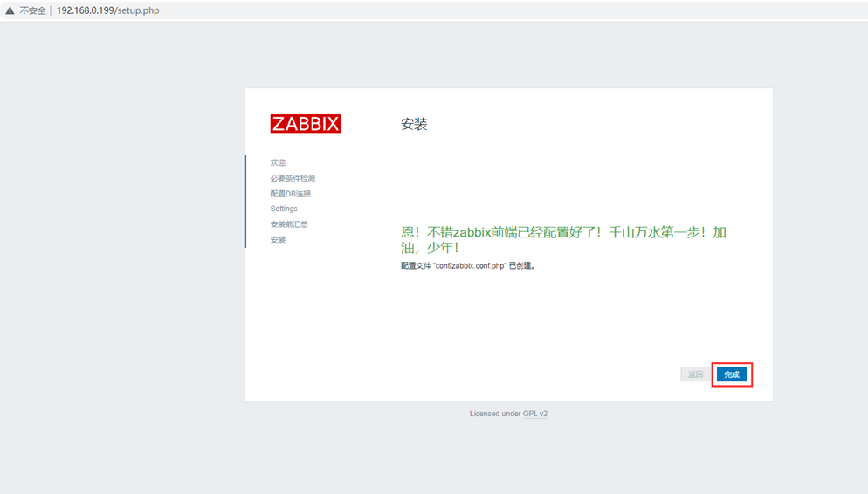Select the 必要条件检测 step
Viewport: 868px width, 494px height.
pos(293,178)
